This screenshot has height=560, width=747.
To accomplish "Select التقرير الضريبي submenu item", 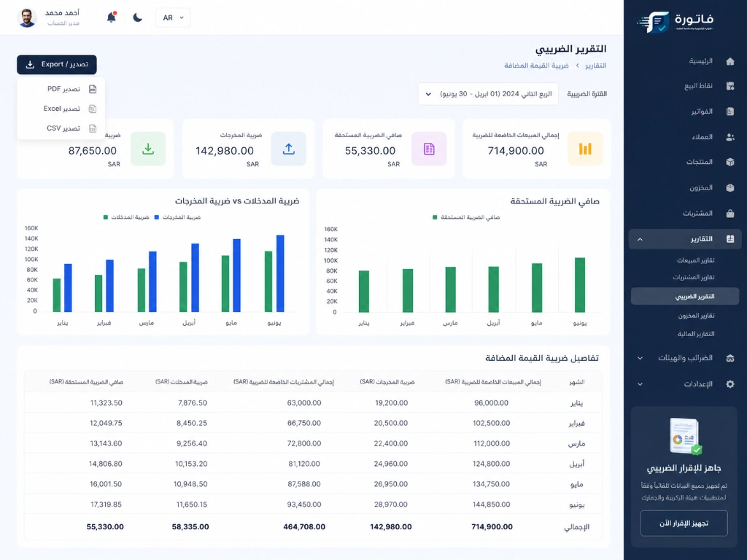I will coord(685,296).
